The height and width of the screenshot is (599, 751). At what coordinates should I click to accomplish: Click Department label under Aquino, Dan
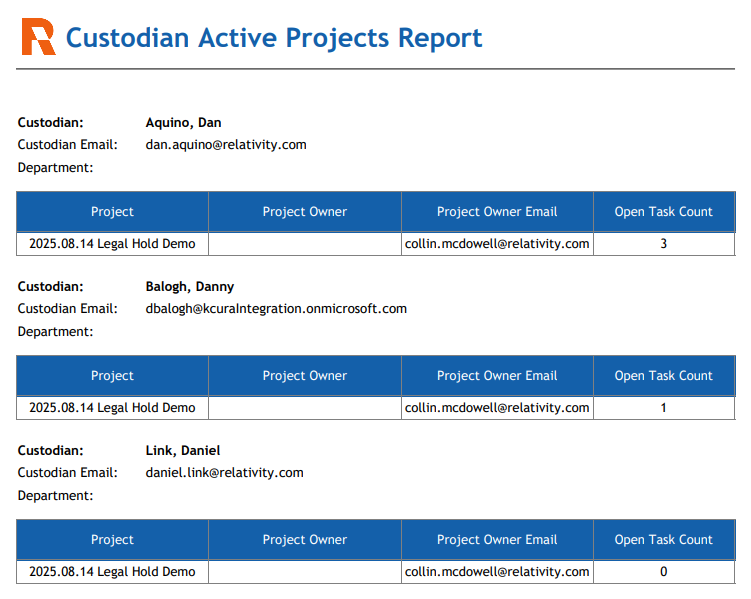tap(56, 168)
